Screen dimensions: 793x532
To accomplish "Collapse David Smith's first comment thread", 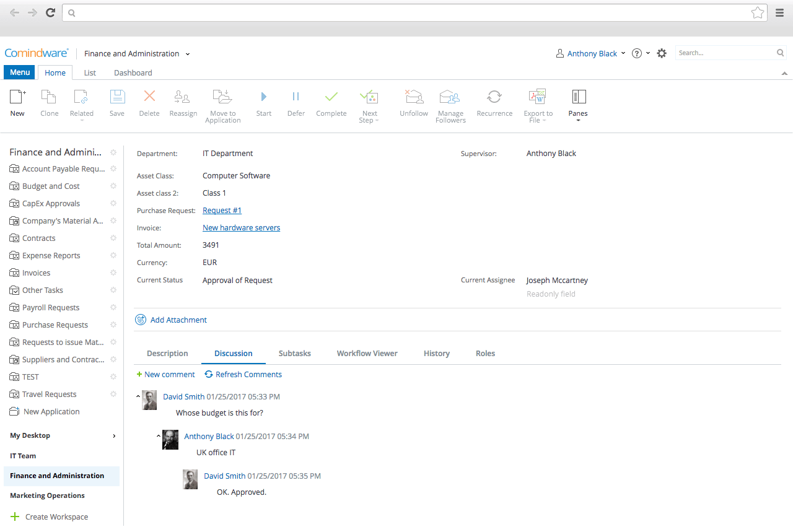I will coord(138,396).
